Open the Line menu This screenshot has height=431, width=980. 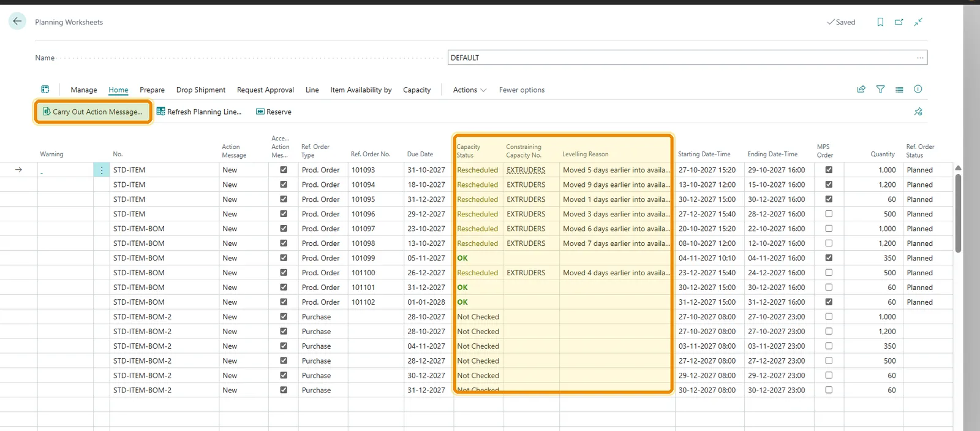(312, 90)
